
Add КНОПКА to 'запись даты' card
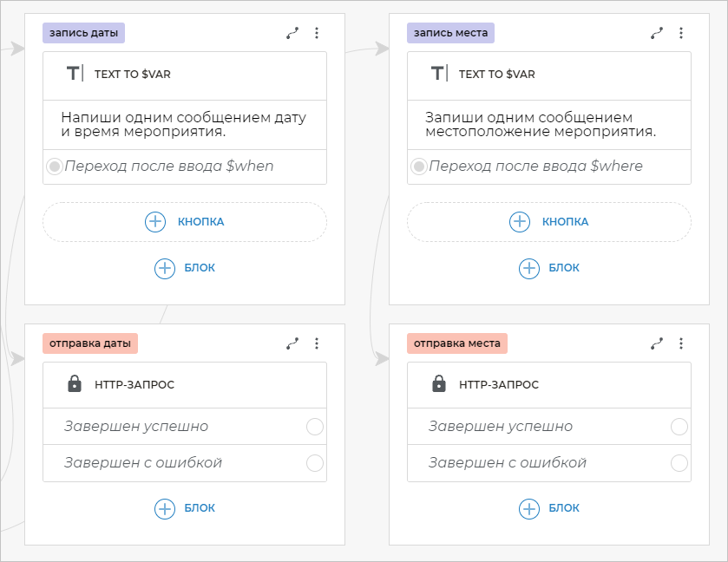(185, 222)
